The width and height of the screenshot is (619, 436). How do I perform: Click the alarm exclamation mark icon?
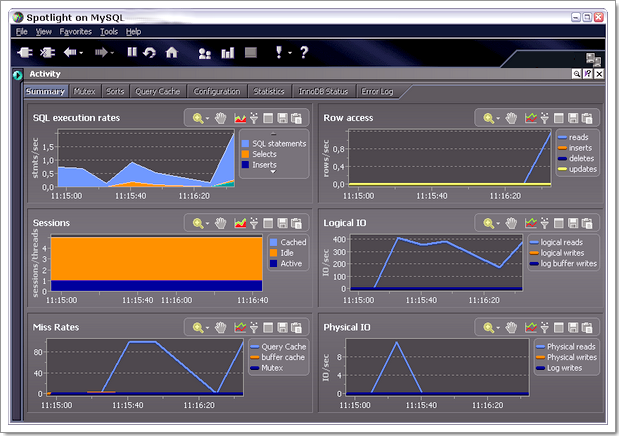[x=279, y=52]
